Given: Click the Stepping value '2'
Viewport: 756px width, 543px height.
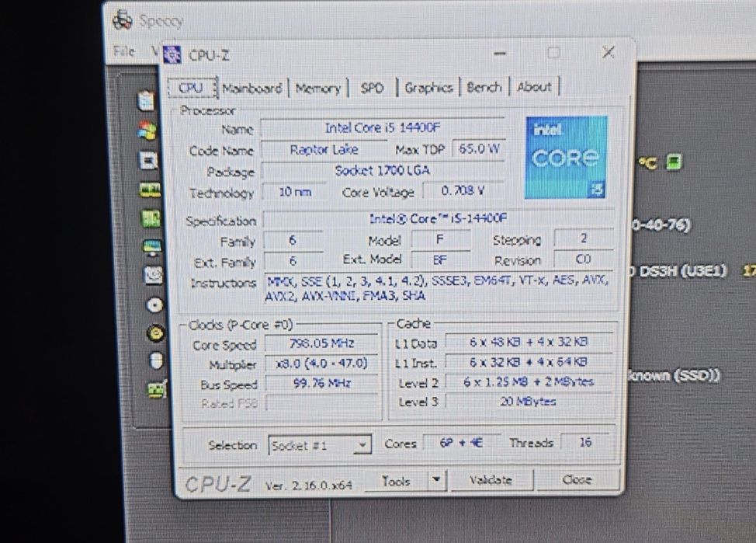Looking at the screenshot, I should (x=584, y=238).
